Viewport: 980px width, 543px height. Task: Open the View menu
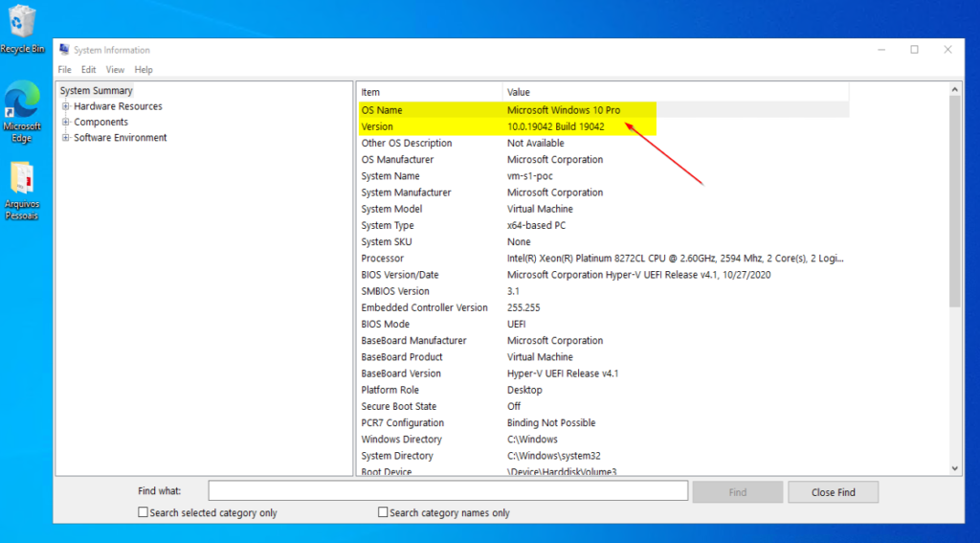coord(115,70)
